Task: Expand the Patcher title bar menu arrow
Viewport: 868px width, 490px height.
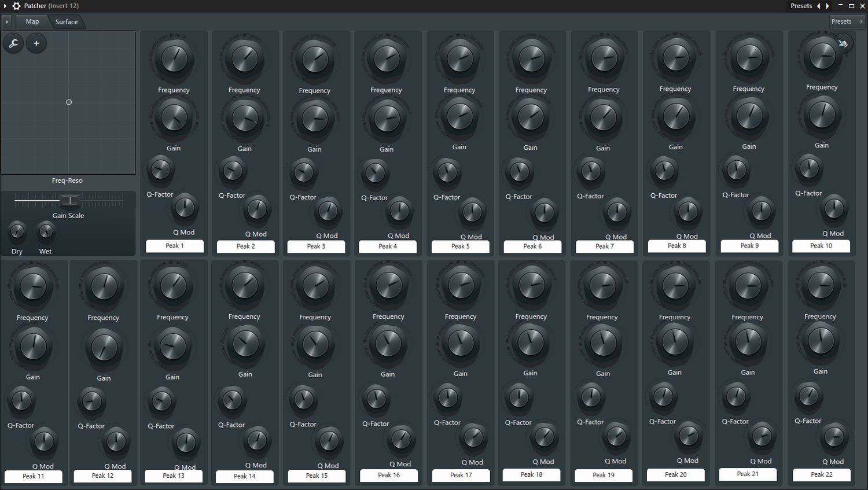Action: 5,6
